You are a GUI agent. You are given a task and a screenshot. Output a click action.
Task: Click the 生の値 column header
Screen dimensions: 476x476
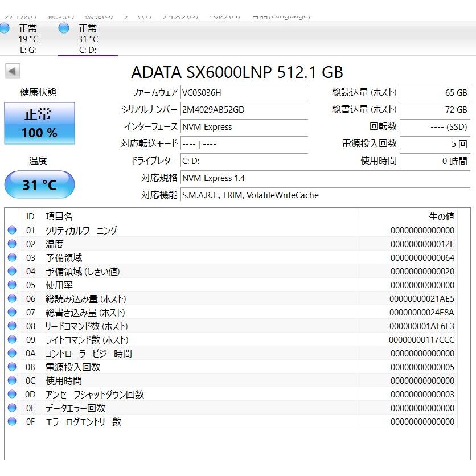coord(442,216)
